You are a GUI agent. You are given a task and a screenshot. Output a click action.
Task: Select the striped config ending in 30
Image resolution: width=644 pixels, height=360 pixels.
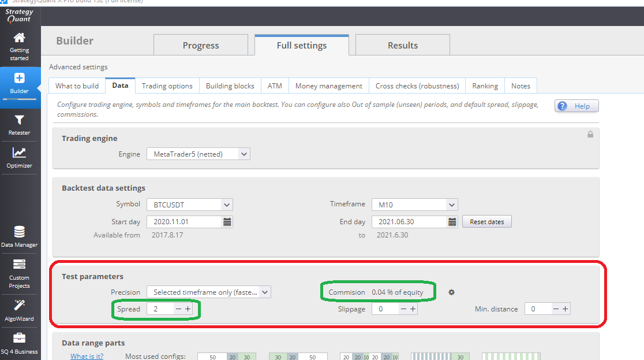440,357
